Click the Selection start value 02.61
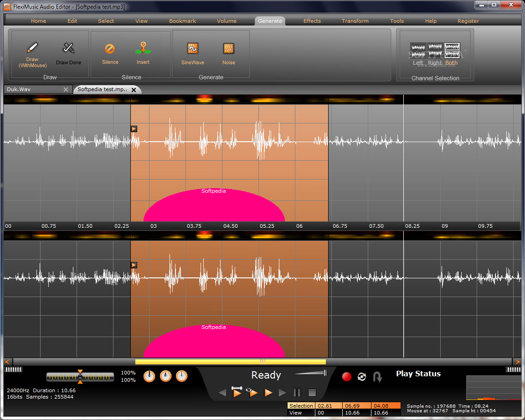This screenshot has width=525, height=420. coord(329,405)
